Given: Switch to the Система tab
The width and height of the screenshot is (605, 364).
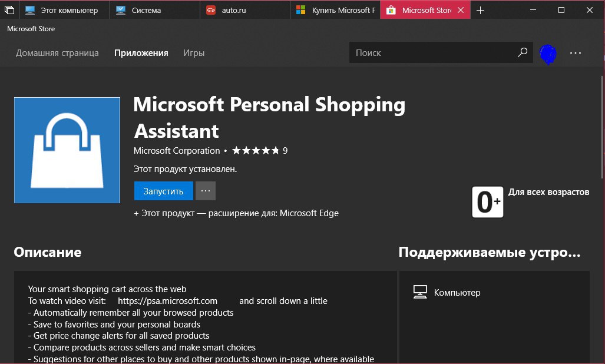Looking at the screenshot, I should tap(155, 11).
